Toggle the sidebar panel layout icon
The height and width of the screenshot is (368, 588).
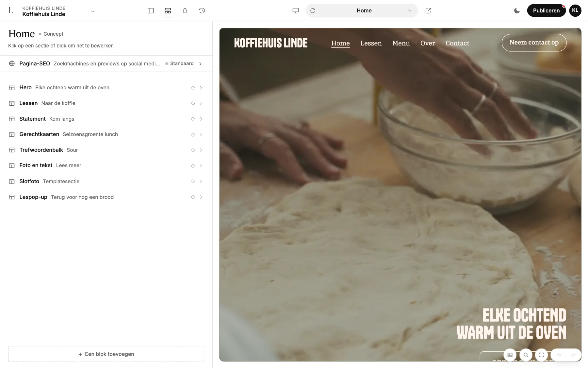[x=151, y=10]
